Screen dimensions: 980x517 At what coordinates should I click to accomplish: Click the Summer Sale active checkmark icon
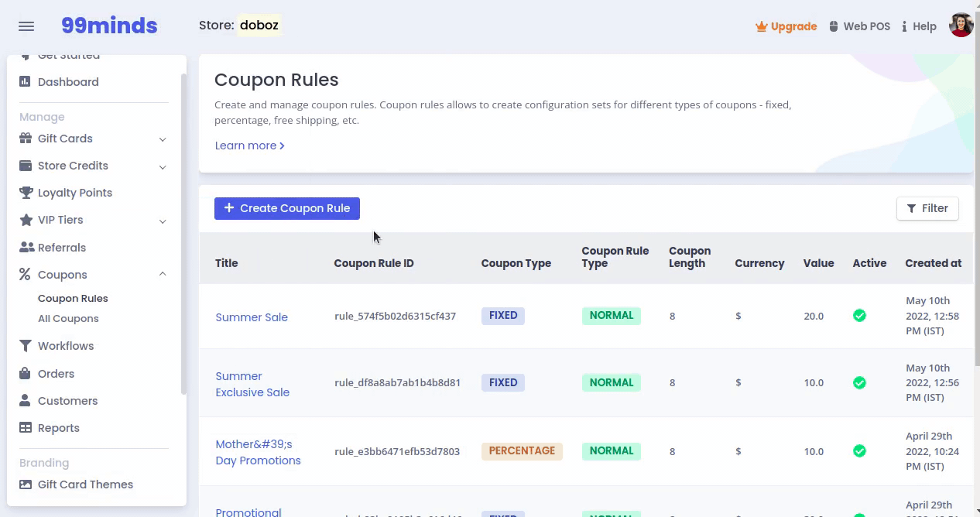coord(859,316)
